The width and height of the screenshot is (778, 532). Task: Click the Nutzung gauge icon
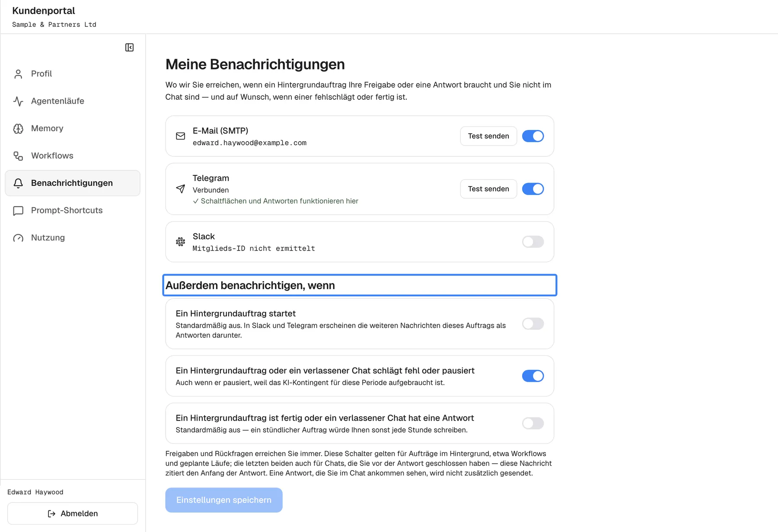click(x=18, y=238)
